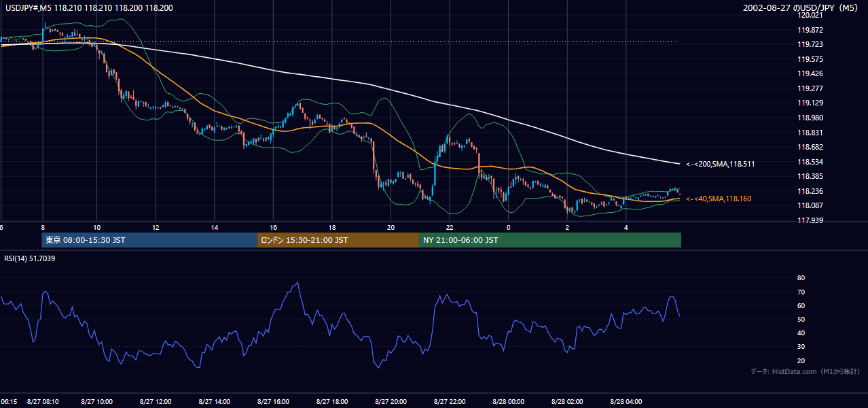Click the 118.534 price axis value
This screenshot has height=408, width=868.
click(811, 162)
